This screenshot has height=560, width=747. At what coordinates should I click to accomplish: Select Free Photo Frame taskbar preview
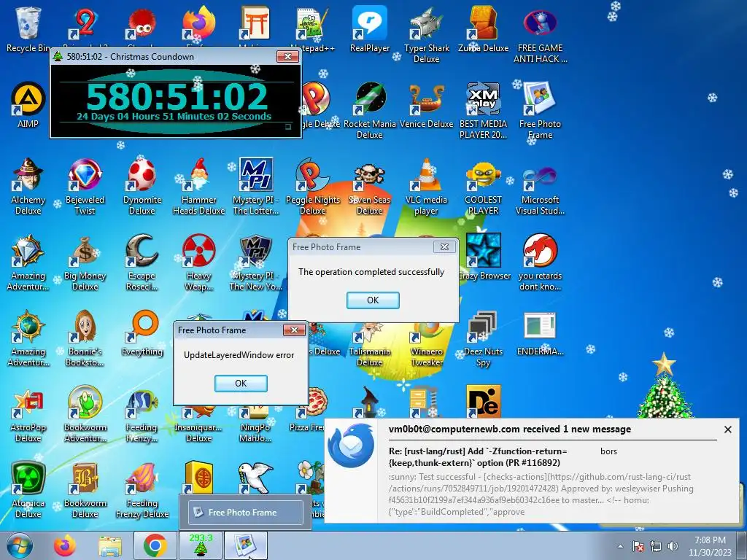(x=245, y=513)
